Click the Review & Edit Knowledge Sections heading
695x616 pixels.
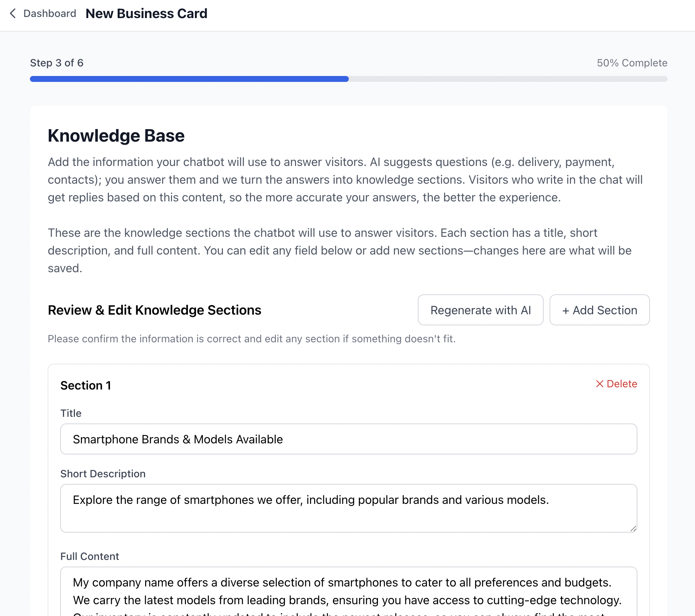155,310
